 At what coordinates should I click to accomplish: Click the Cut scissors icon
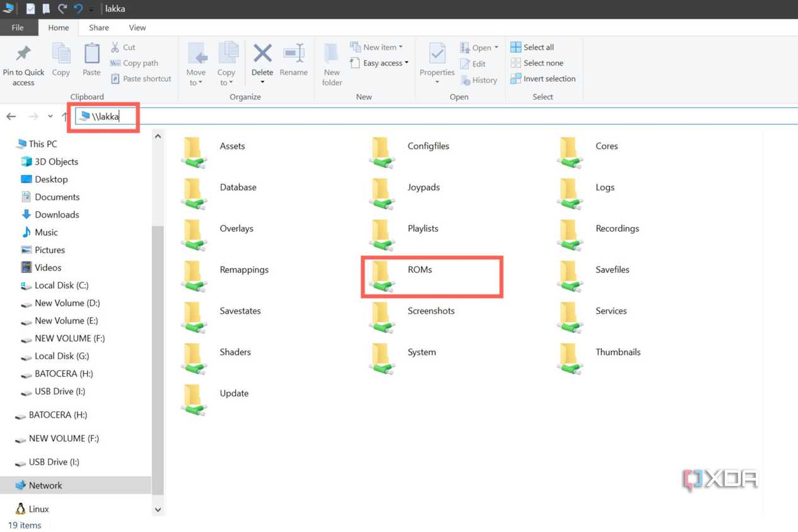coord(115,47)
